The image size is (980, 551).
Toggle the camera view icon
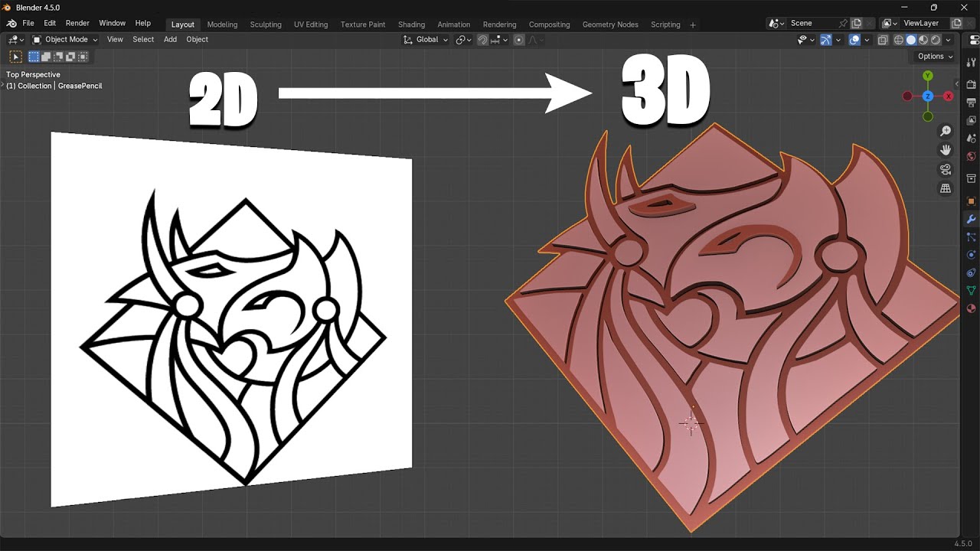(946, 169)
